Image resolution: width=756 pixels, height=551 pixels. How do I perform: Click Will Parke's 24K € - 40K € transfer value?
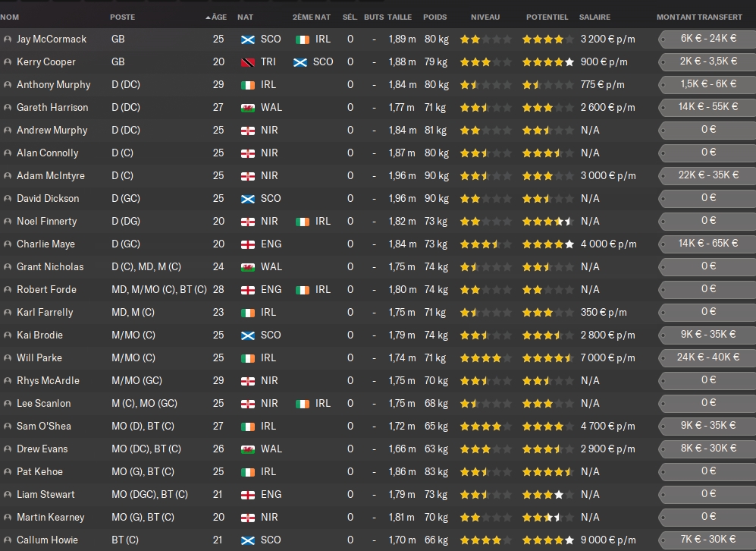click(x=707, y=357)
